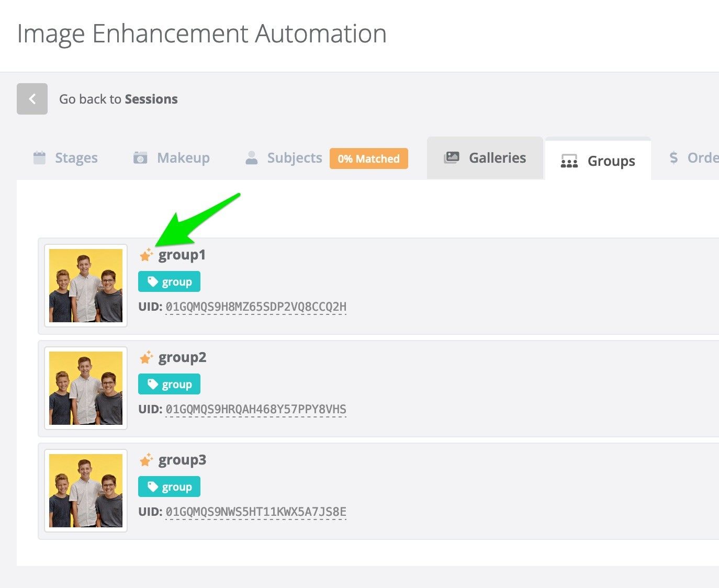This screenshot has width=719, height=588.
Task: Open the partially visible Orders tab
Action: pos(694,158)
